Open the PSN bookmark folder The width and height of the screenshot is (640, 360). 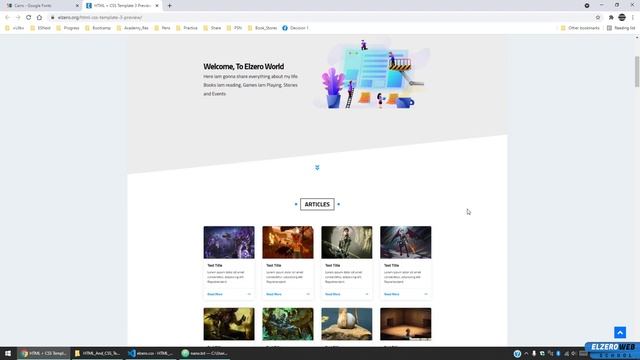tap(234, 28)
